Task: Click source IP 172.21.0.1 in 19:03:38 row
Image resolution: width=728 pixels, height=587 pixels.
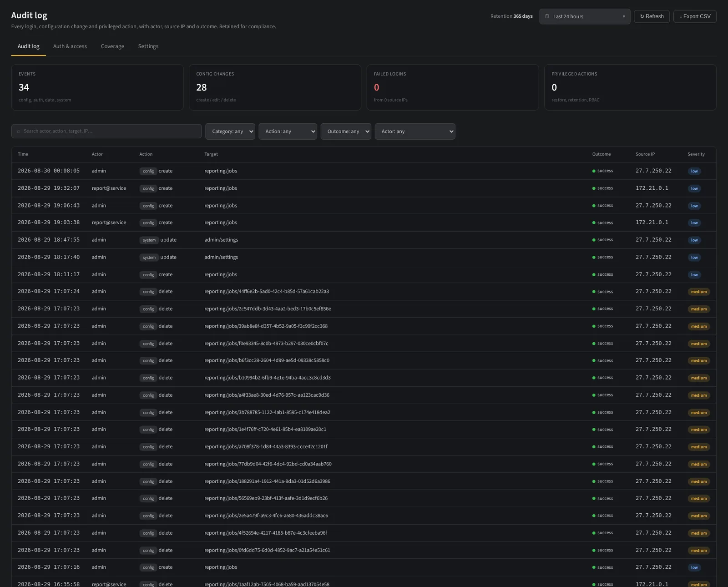Action: pos(652,223)
